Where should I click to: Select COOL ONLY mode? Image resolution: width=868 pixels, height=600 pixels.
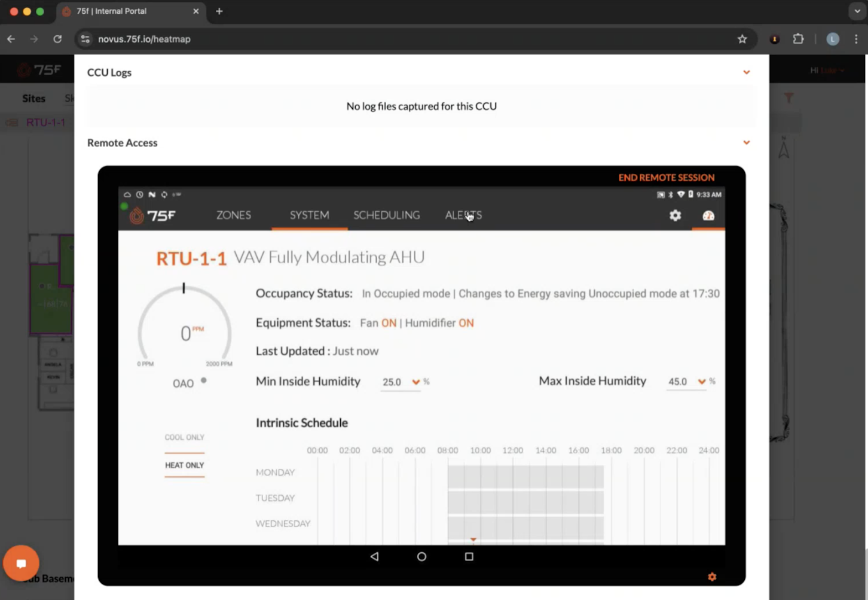pos(185,437)
